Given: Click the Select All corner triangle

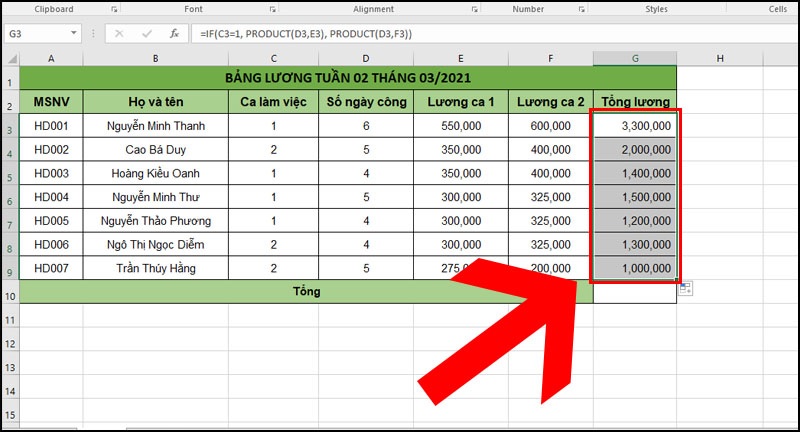Looking at the screenshot, I should coord(10,59).
